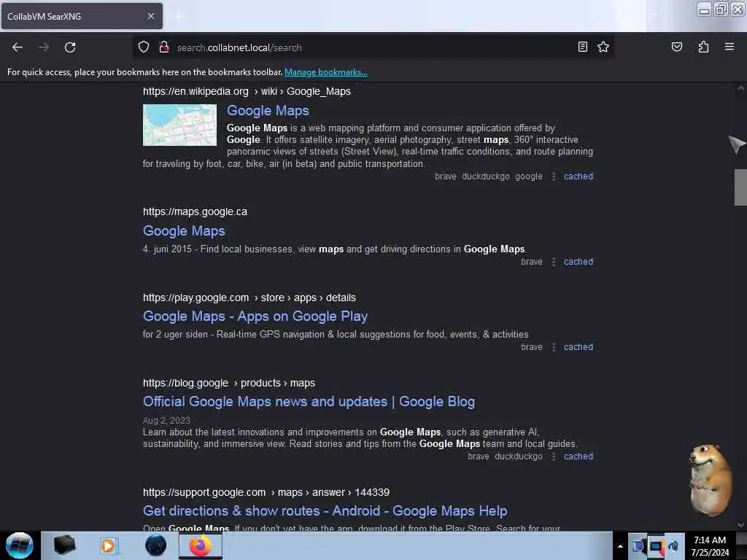
Task: Click the https://blog.google result URL
Action: (228, 383)
